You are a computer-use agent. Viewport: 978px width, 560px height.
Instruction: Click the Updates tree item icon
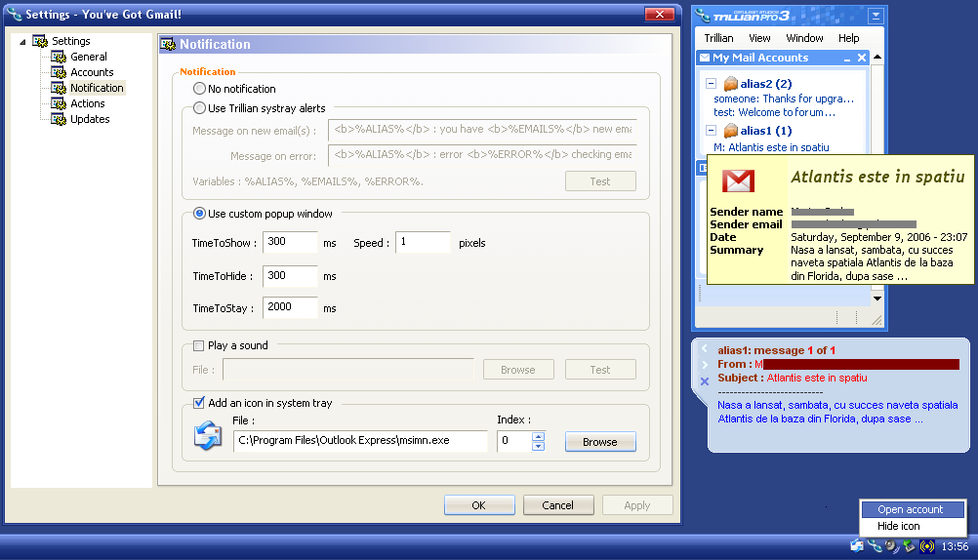point(59,119)
